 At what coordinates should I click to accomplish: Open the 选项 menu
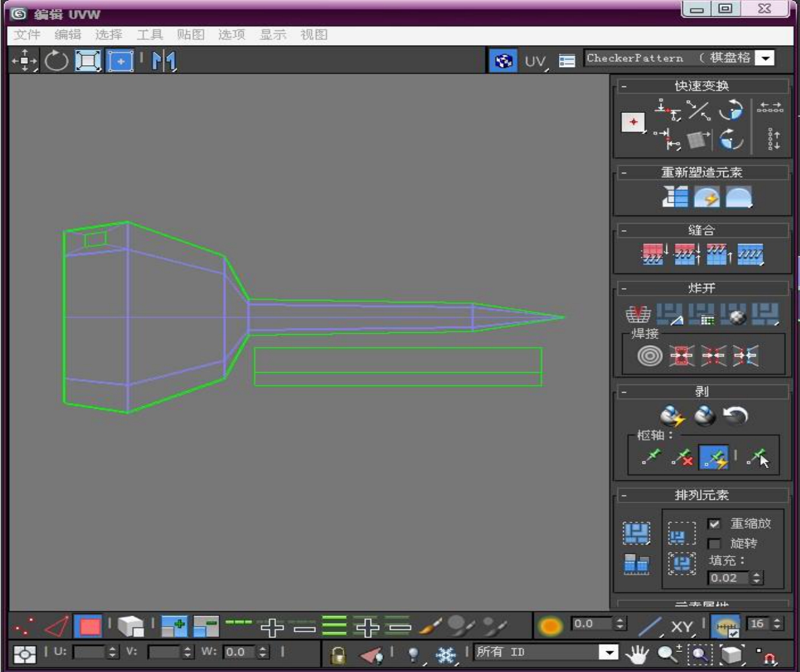click(x=231, y=35)
